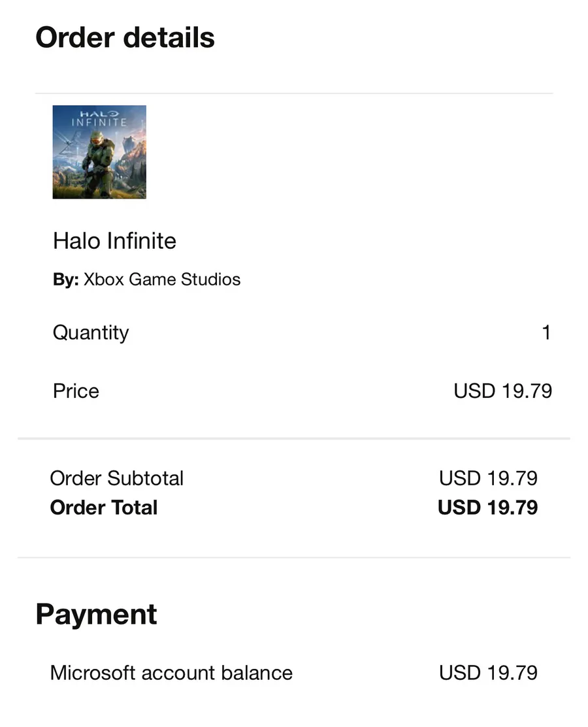Select the quantity value 1
The height and width of the screenshot is (727, 588).
[x=546, y=332]
